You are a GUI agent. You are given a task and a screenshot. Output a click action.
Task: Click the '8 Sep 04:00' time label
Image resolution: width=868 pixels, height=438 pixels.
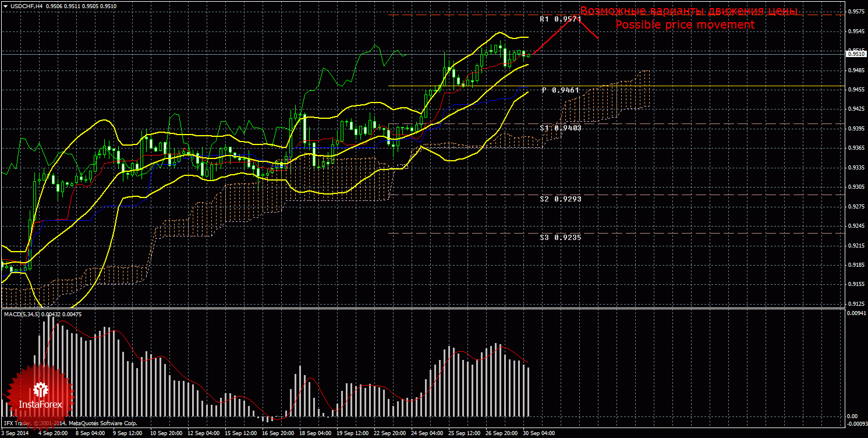click(x=90, y=433)
